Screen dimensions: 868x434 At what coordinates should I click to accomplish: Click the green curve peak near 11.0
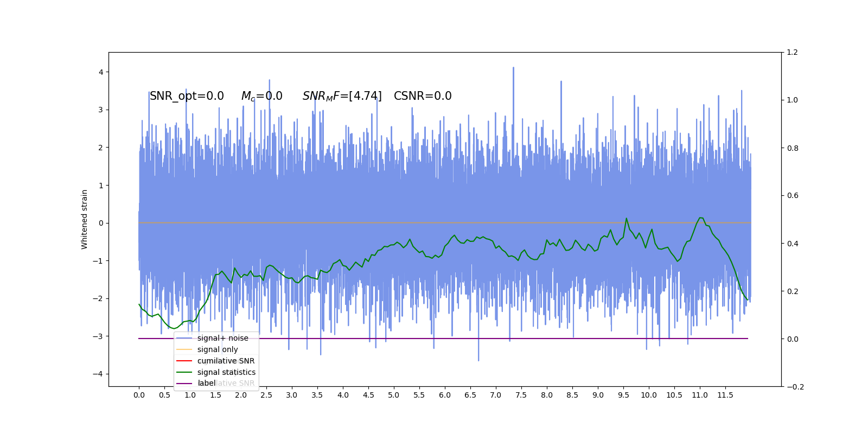click(x=700, y=218)
